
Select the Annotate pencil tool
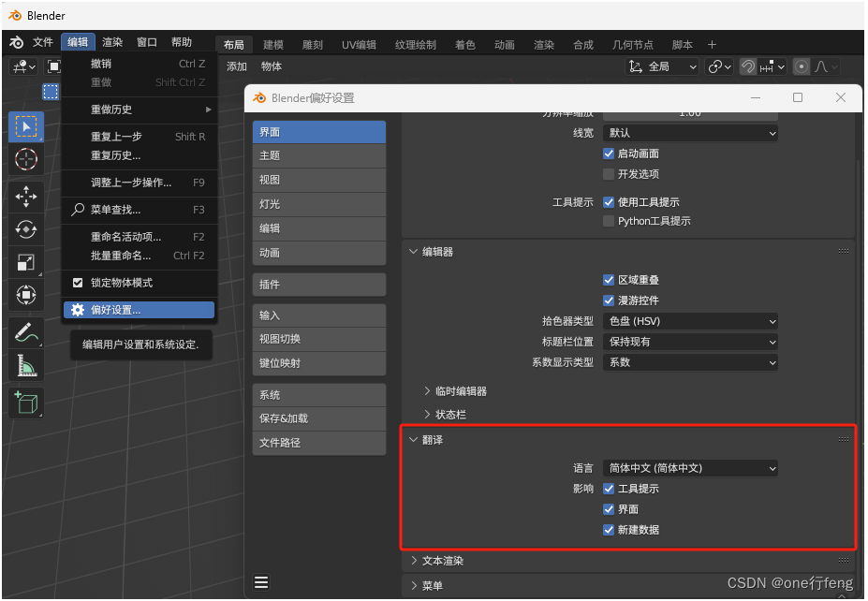[26, 332]
